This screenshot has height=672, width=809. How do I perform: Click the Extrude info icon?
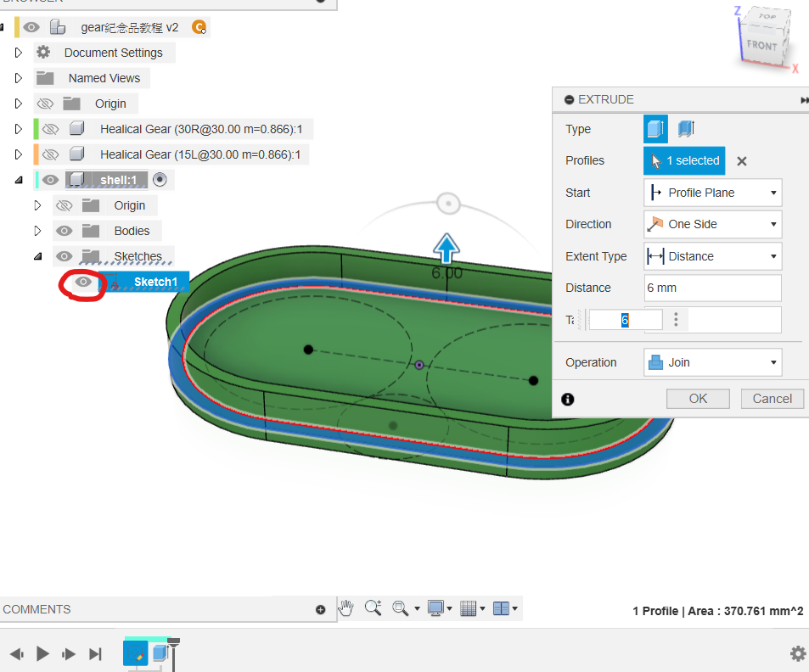pos(568,399)
